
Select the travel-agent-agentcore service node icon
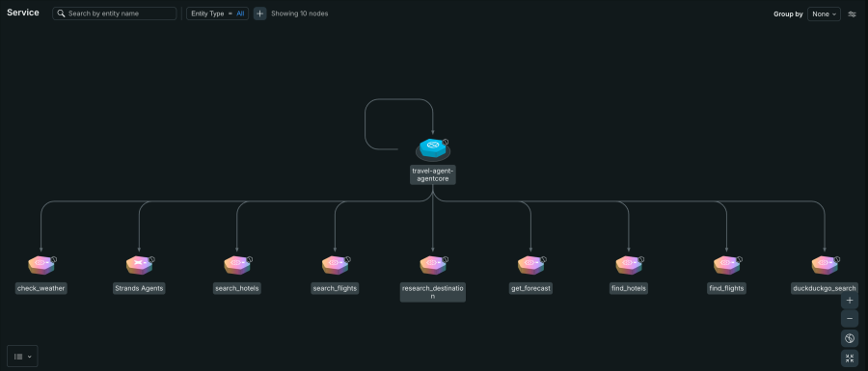pyautogui.click(x=432, y=149)
